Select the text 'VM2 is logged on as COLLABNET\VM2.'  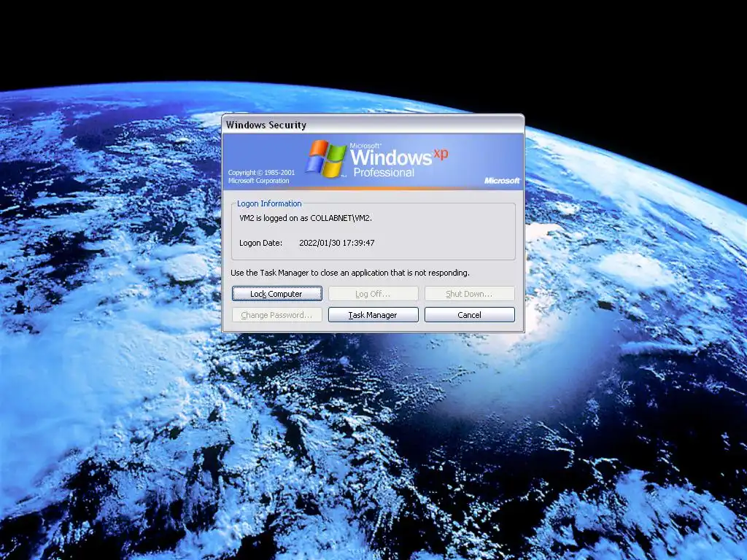[x=306, y=218]
